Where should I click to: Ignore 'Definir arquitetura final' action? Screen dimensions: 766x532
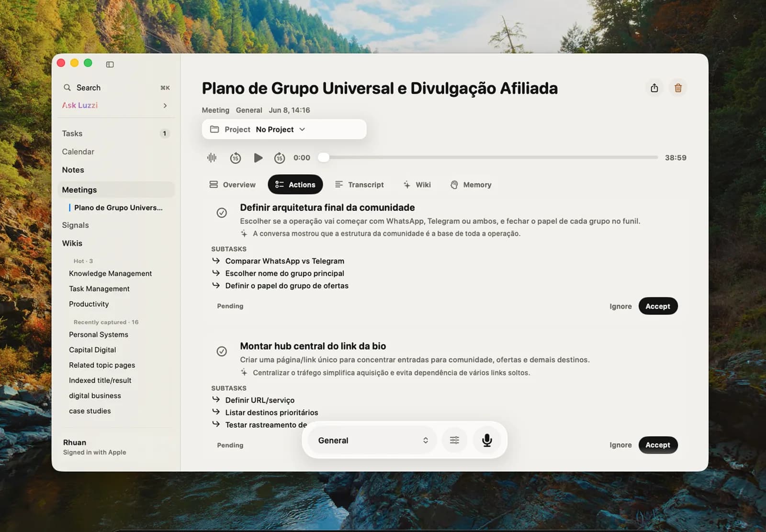pyautogui.click(x=620, y=306)
